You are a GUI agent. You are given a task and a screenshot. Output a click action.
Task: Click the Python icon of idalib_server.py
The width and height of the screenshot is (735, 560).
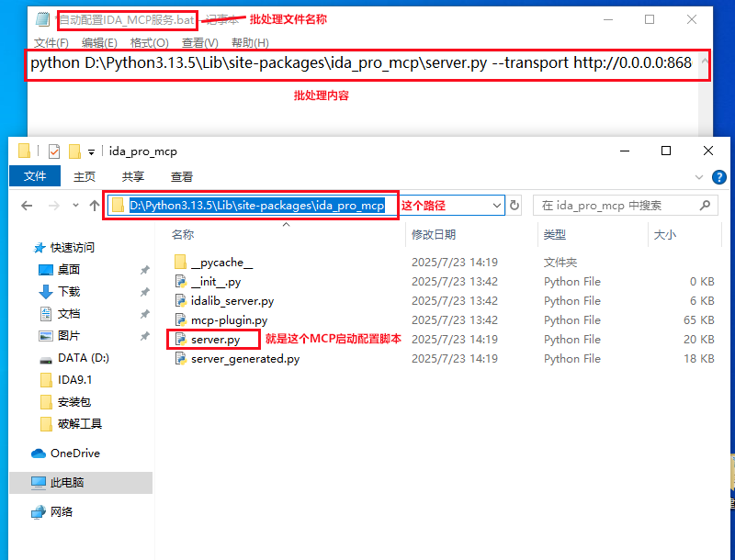(x=181, y=300)
